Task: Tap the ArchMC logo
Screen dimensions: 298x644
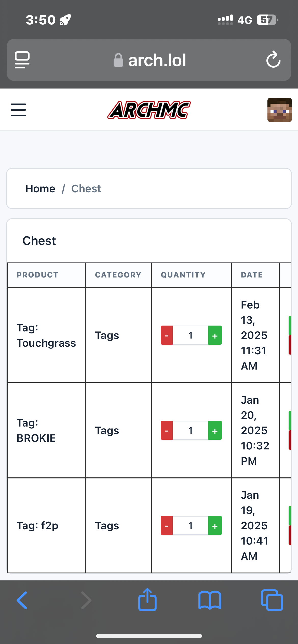Action: point(149,110)
